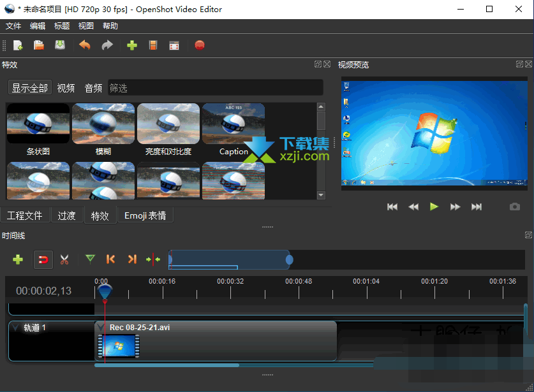Open project with folder toolbar icon

click(39, 45)
